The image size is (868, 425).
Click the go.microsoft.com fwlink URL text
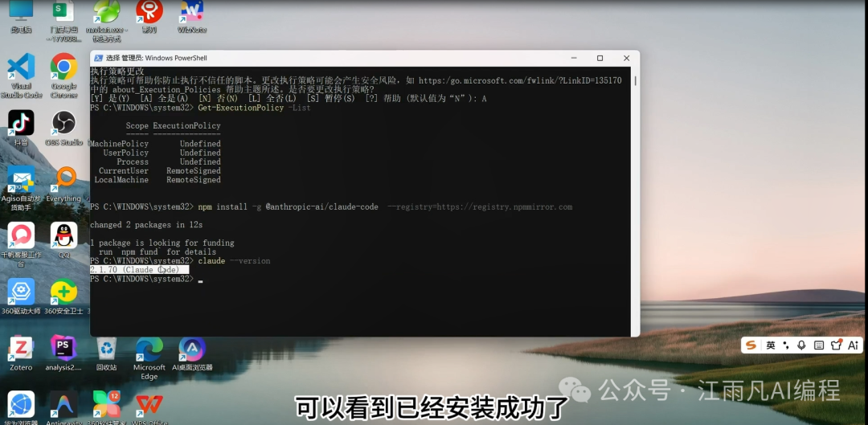coord(520,81)
